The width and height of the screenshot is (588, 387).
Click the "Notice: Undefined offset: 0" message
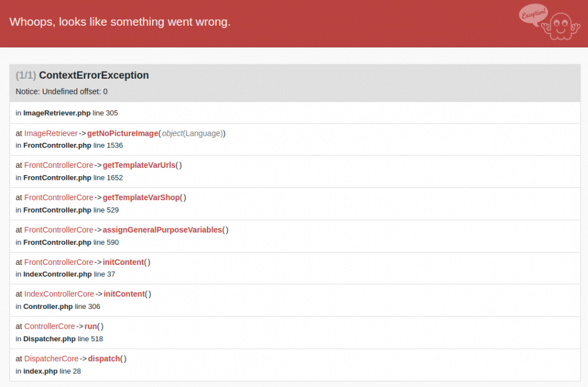[62, 92]
